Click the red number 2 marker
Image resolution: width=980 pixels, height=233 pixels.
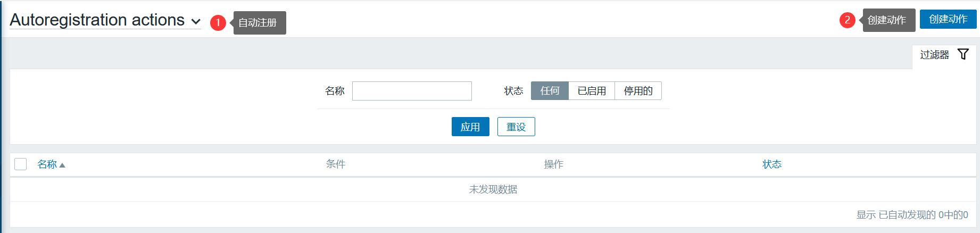click(848, 20)
